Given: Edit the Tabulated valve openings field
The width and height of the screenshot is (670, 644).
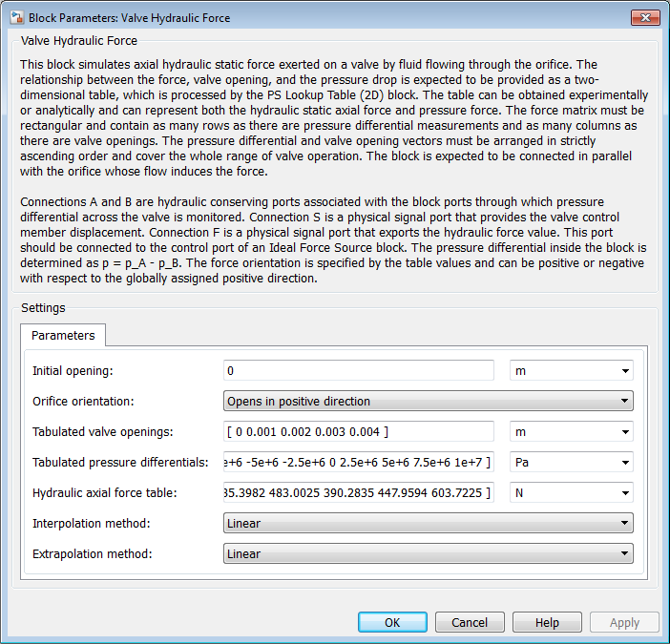Looking at the screenshot, I should click(358, 432).
